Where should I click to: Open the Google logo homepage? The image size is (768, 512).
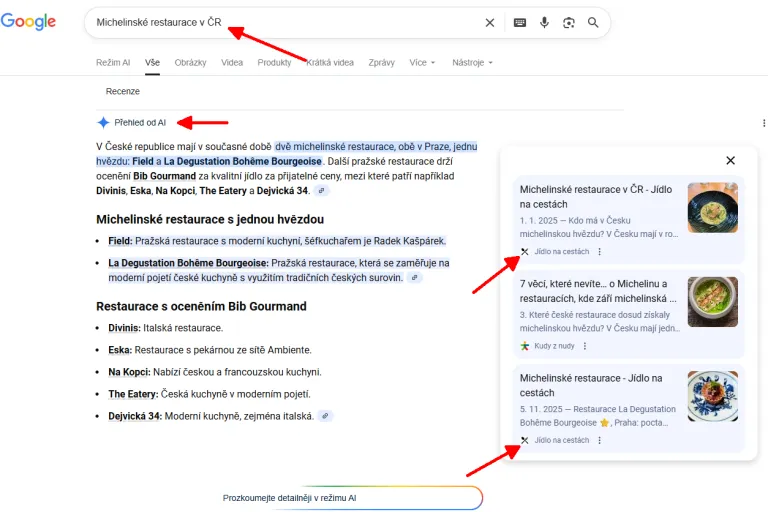click(x=28, y=22)
